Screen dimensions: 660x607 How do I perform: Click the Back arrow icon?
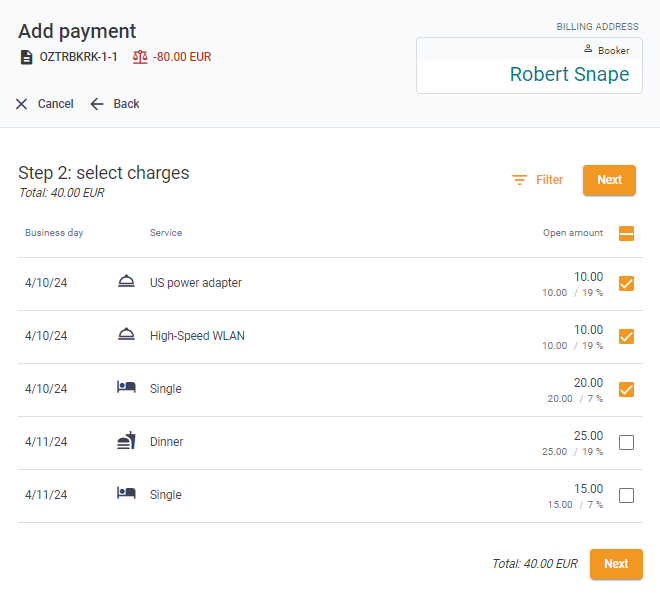pos(97,104)
